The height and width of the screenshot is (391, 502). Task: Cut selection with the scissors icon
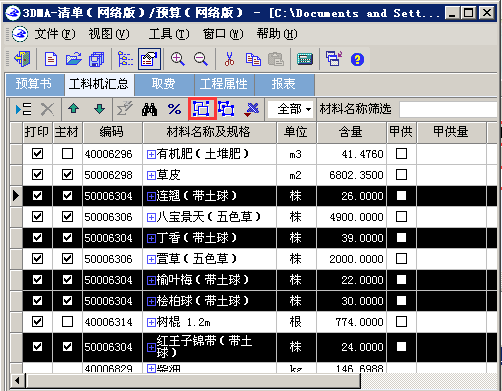[x=229, y=59]
